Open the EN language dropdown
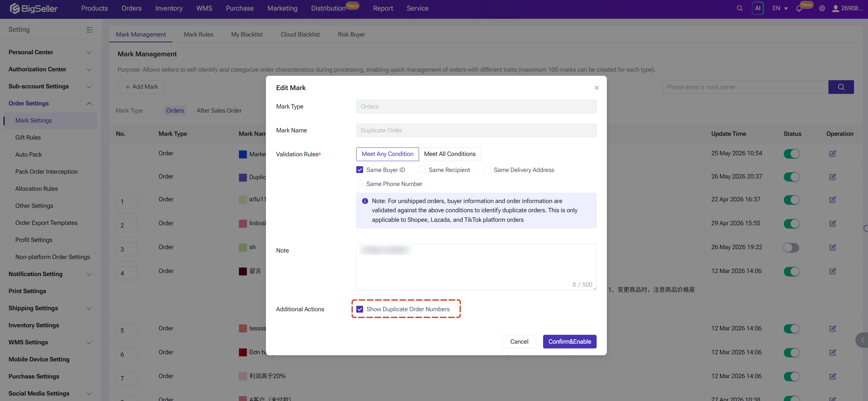Viewport: 868px width, 401px height. (780, 8)
